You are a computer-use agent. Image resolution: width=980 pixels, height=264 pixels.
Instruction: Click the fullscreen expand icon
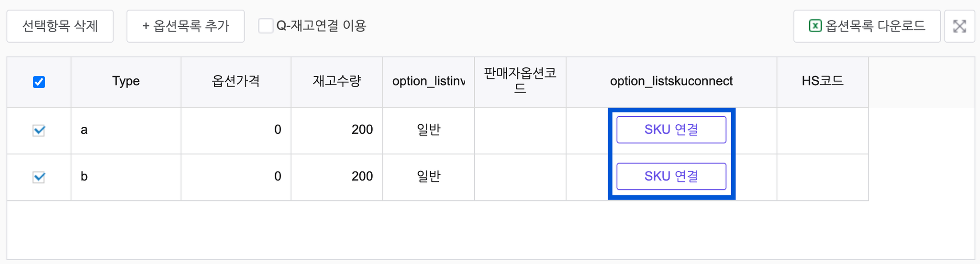[959, 26]
